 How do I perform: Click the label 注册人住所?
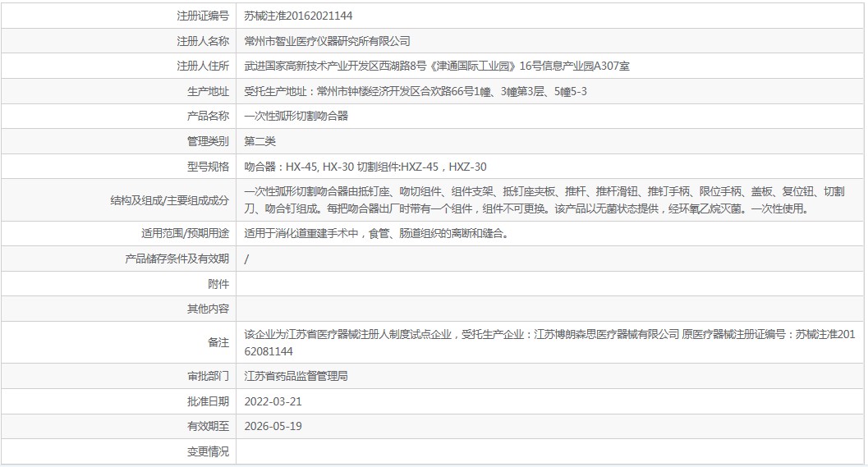pos(203,66)
